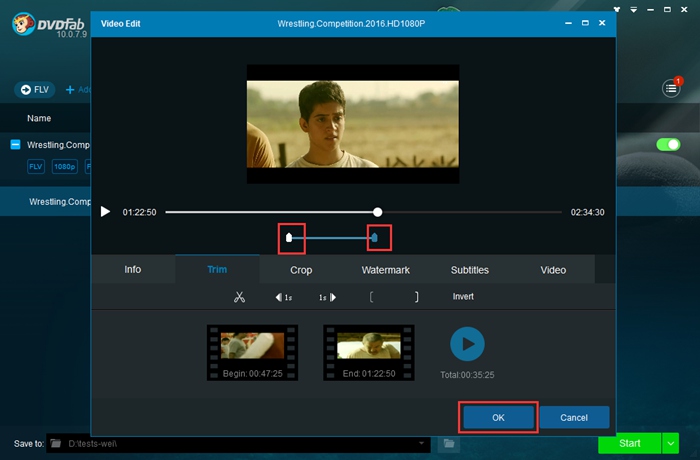Click the playback seek bar handle
Viewport: 700px width, 460px height.
tap(377, 212)
